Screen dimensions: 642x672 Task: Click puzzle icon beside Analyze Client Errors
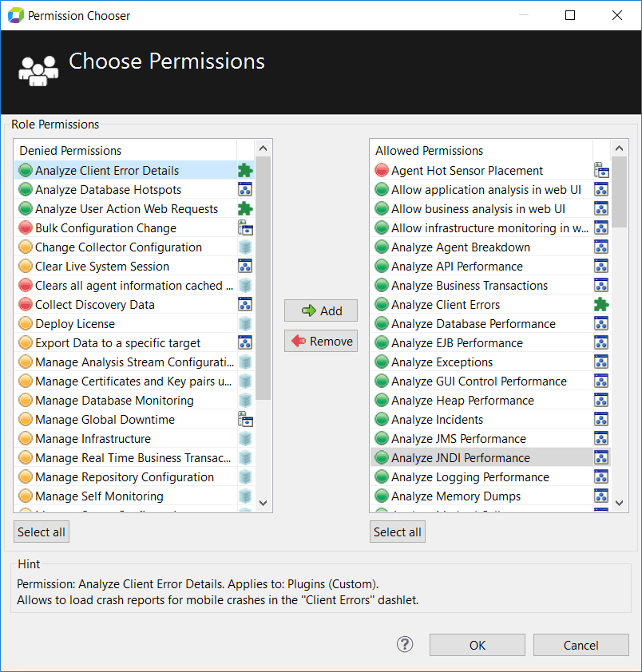click(x=601, y=305)
